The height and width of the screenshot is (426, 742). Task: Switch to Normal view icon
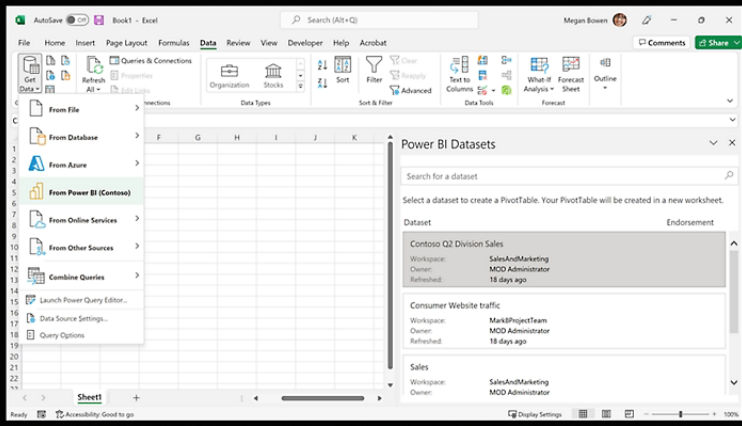pos(583,414)
